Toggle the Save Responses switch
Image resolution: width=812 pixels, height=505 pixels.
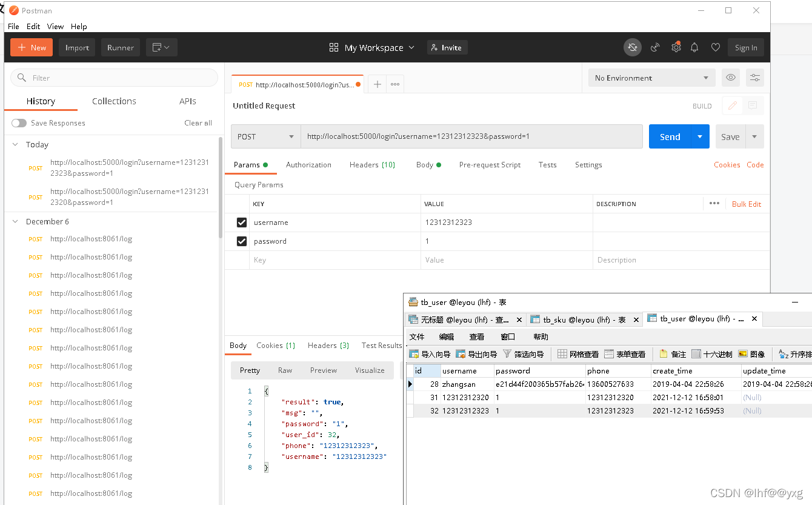tap(19, 123)
